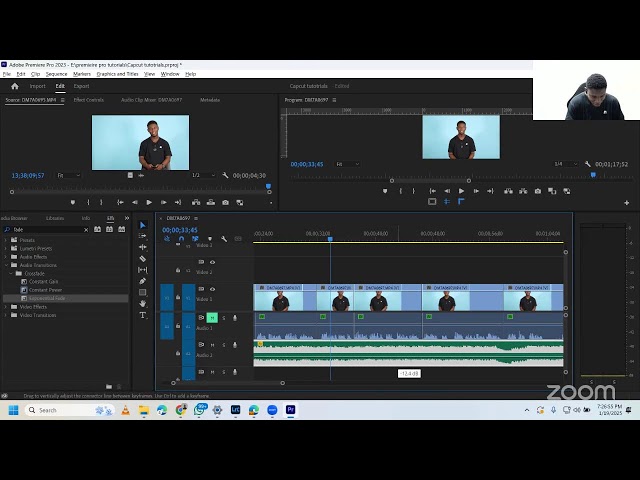Toggle Solo on Audio 1 track
Image resolution: width=640 pixels, height=480 pixels.
click(224, 318)
